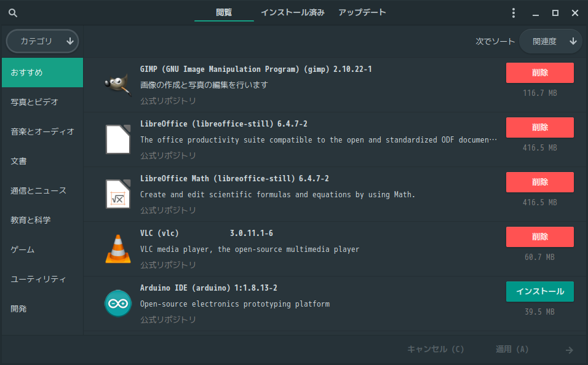Click the Arduino IDE (arduino) title
This screenshot has width=588, height=365.
point(209,288)
